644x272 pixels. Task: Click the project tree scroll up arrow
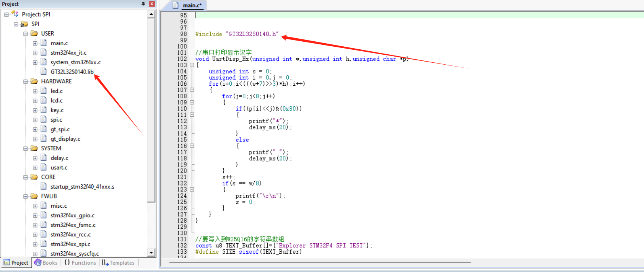coord(151,14)
